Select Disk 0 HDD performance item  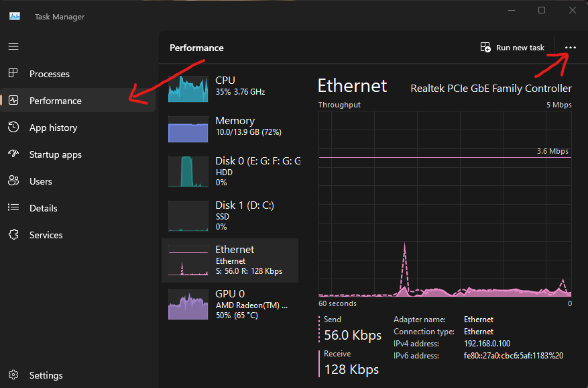pyautogui.click(x=230, y=171)
